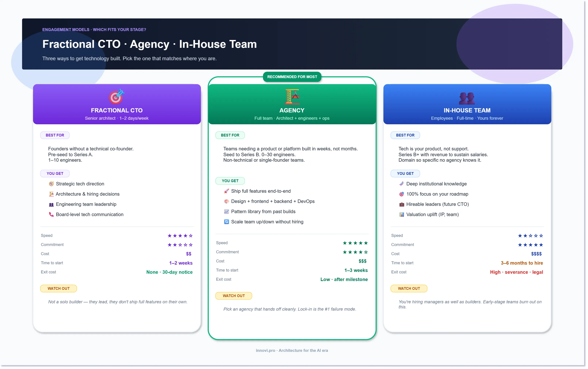
Task: Select the construction crane icon on Agency card
Action: pos(292,97)
